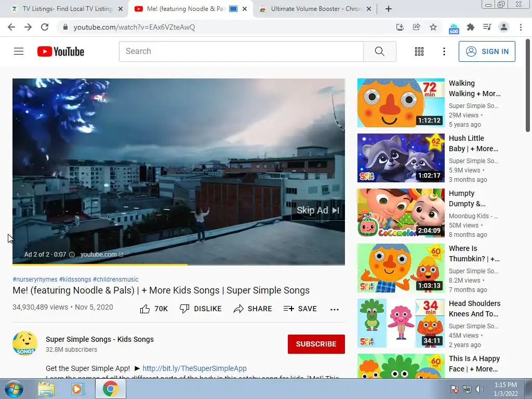The height and width of the screenshot is (399, 532).
Task: Open system volume speaker icon
Action: [x=479, y=389]
